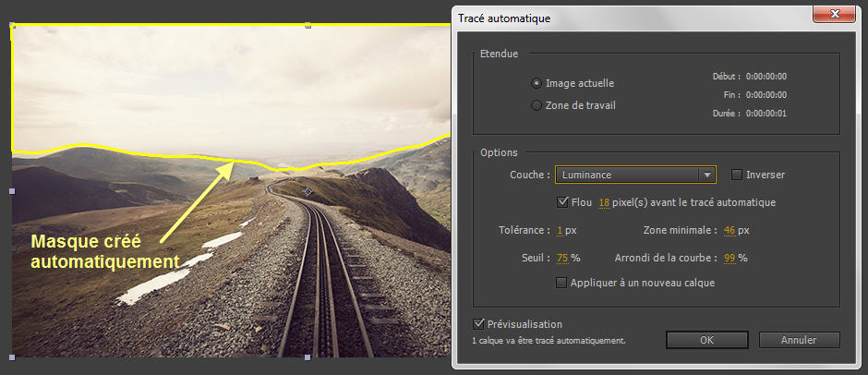
Task: Select the Image actuelle radio button
Action: coord(536,84)
